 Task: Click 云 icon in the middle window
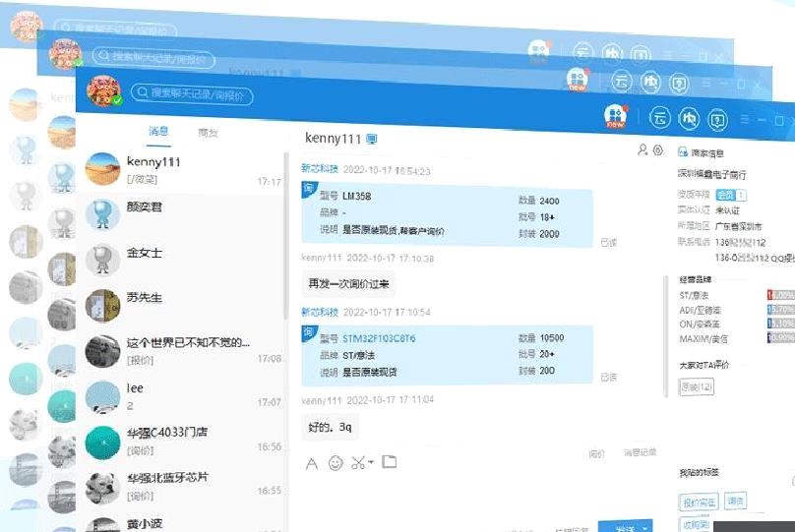(x=622, y=81)
